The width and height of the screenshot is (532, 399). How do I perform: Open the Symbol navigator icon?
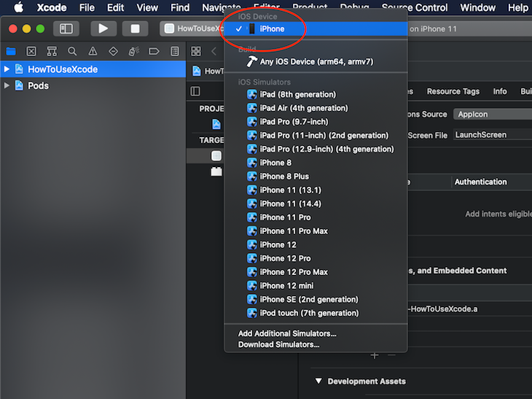click(52, 51)
